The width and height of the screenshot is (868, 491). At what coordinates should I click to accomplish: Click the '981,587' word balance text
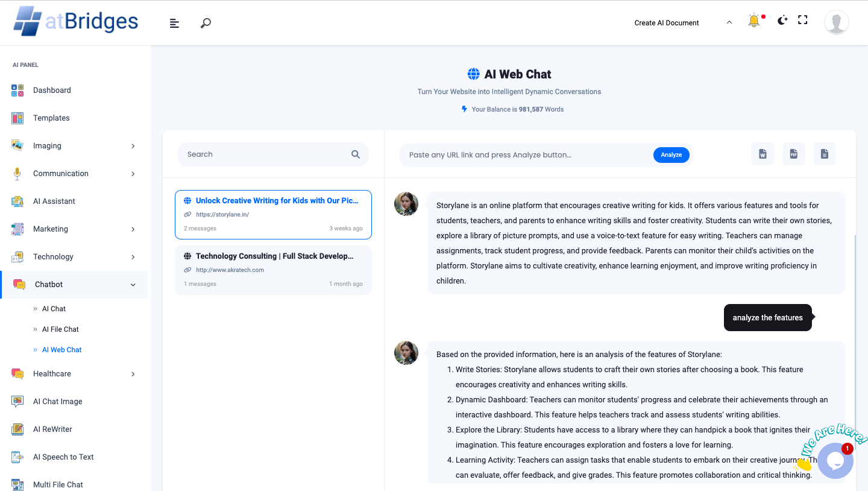[x=531, y=109]
